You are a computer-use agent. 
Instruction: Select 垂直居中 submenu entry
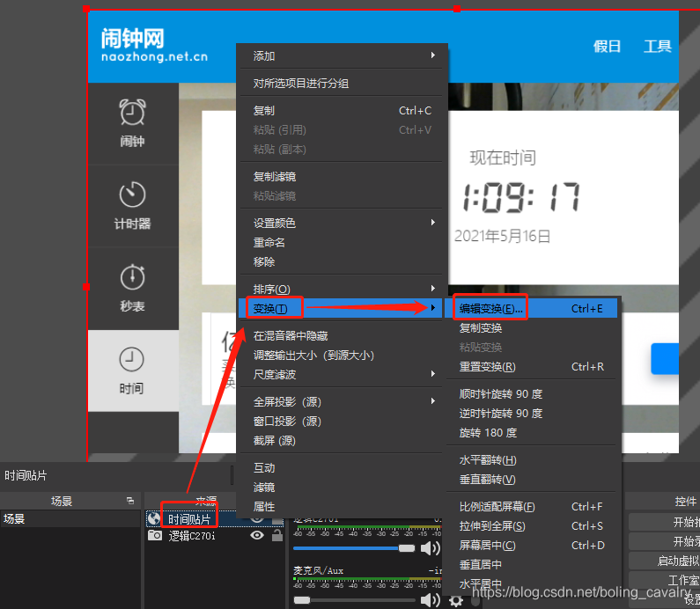531,565
